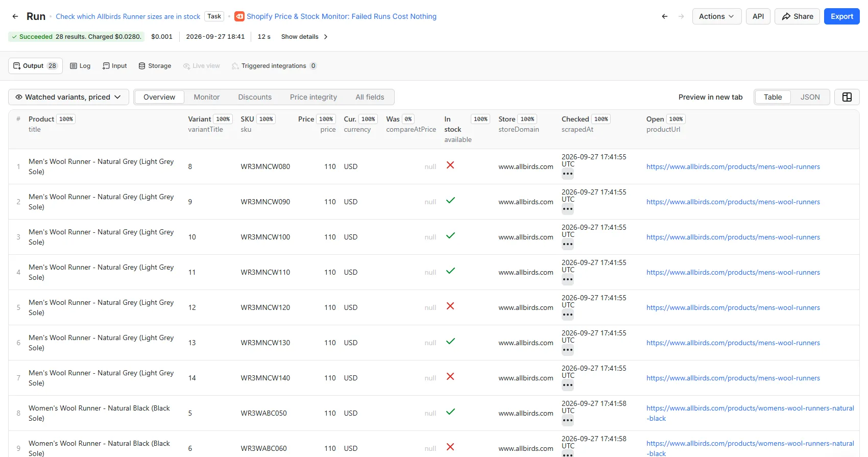Click the Shopify Price & Stock Monitor actor icon
The width and height of the screenshot is (868, 457).
[239, 16]
